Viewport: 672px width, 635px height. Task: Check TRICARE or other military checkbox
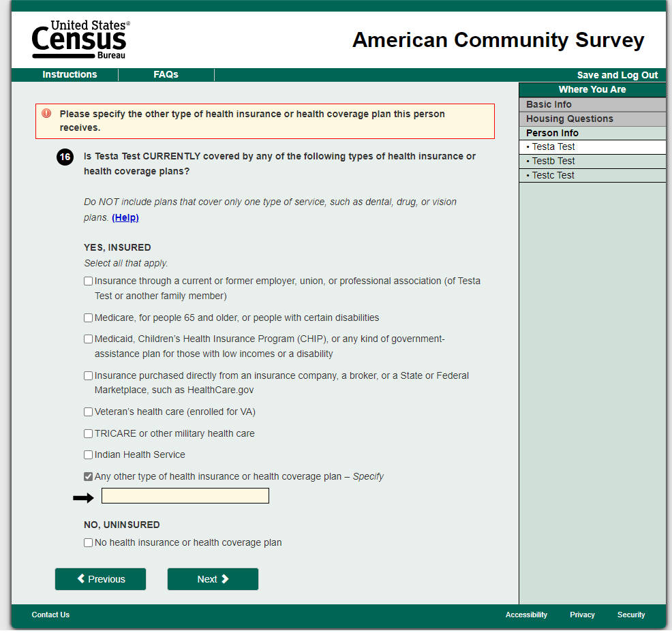89,433
